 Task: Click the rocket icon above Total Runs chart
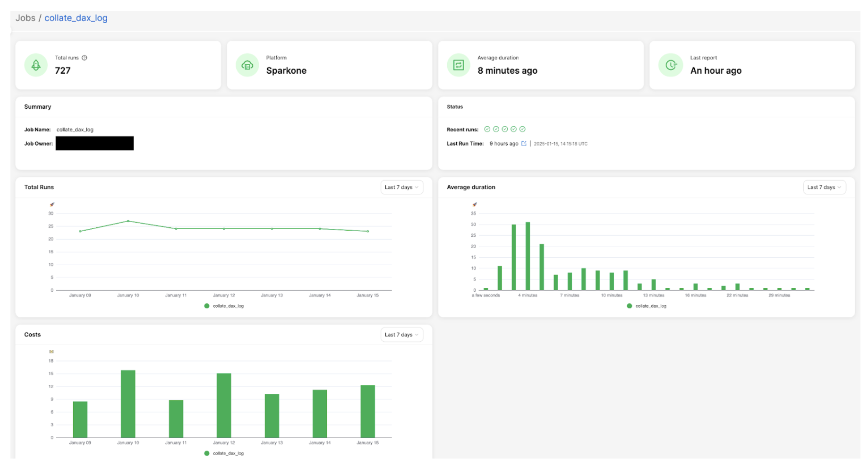(x=52, y=204)
